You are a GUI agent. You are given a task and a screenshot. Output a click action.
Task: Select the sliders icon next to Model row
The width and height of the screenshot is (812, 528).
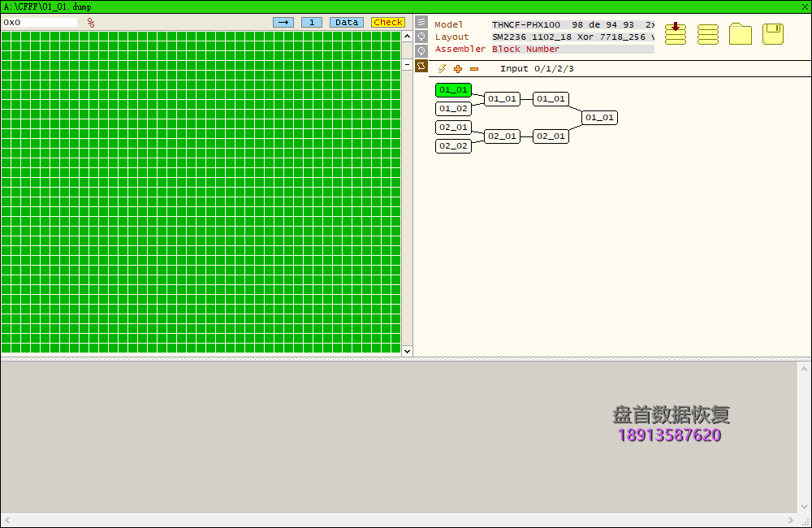coord(421,24)
